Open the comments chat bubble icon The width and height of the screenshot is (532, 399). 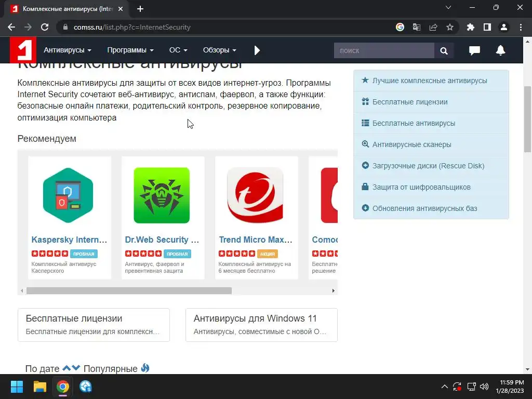click(x=474, y=50)
